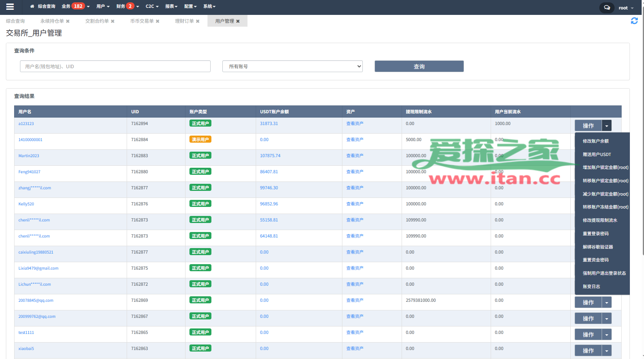Select 重置登录密码 from the dropdown menu
The height and width of the screenshot is (359, 644).
pos(595,234)
